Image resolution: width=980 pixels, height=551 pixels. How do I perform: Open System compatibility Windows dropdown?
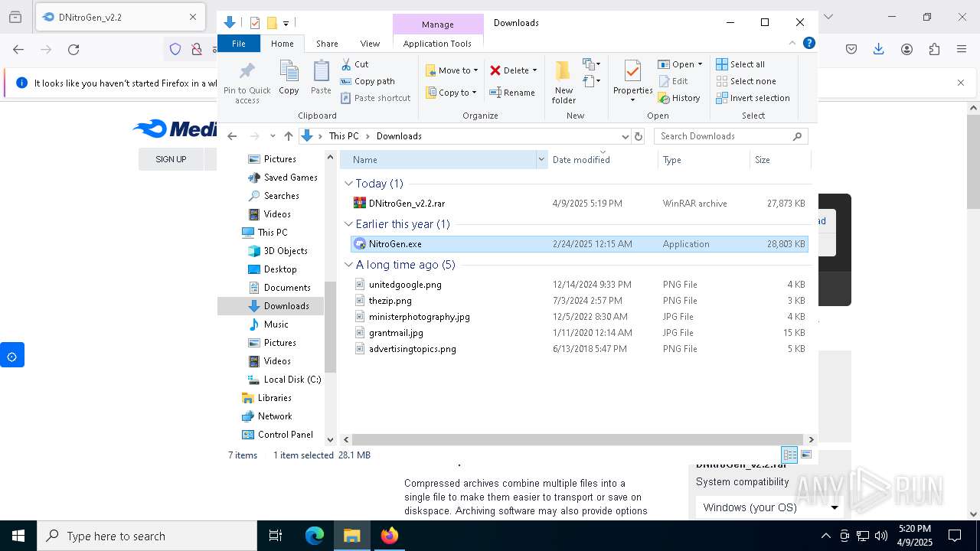click(x=770, y=507)
